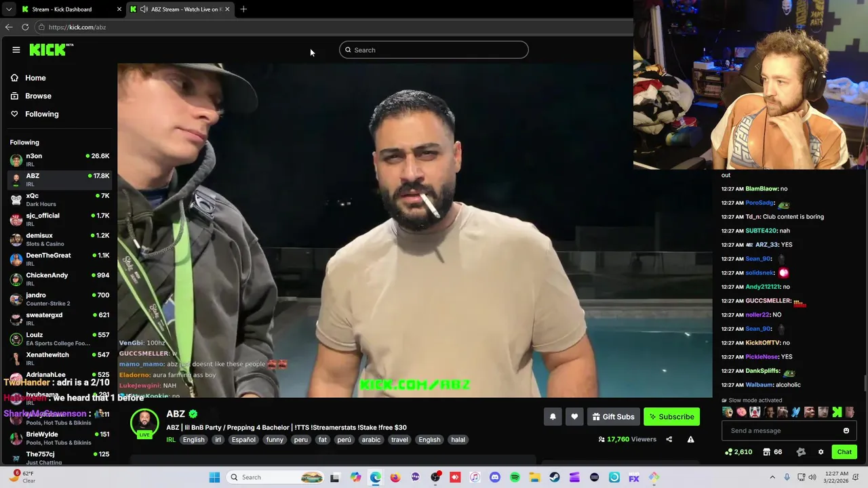Screen dimensions: 868x488
Task: Select xQc in the Following list
Action: coord(60,199)
